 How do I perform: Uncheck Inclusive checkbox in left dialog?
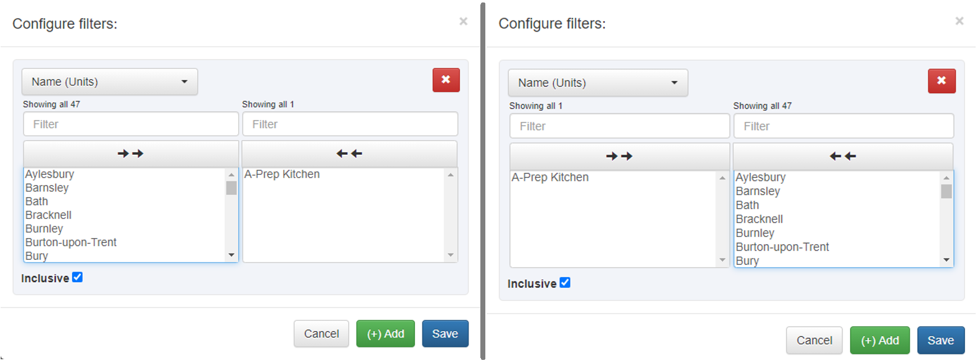tap(77, 277)
